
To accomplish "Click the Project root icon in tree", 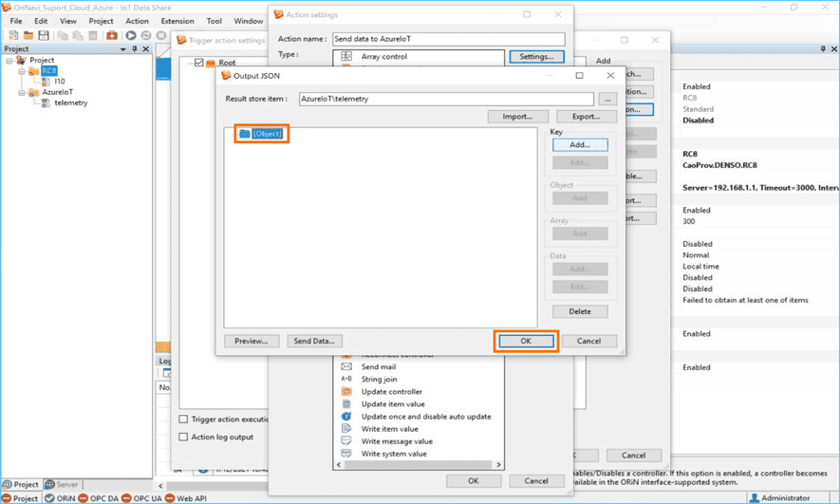I will (22, 60).
